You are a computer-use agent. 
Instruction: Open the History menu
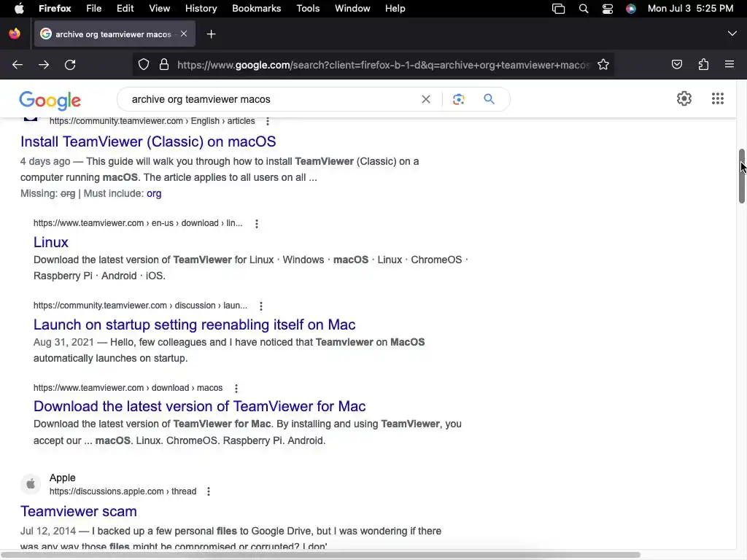(x=201, y=9)
